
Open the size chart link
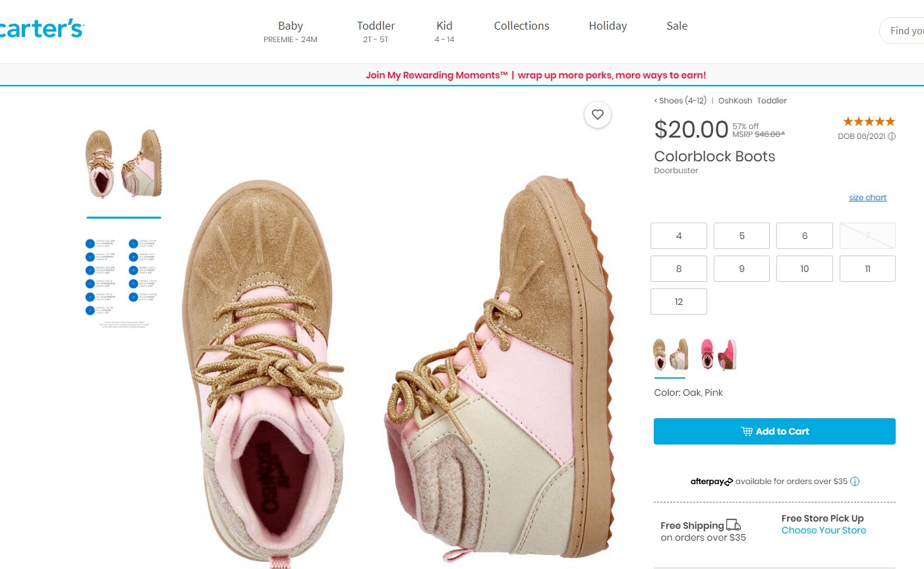867,198
